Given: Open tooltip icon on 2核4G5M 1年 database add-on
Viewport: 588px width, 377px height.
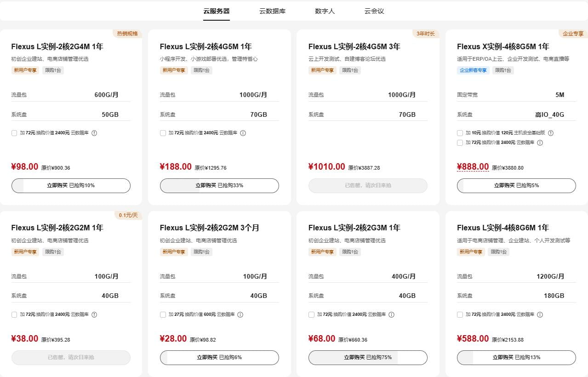Looking at the screenshot, I should 243,133.
